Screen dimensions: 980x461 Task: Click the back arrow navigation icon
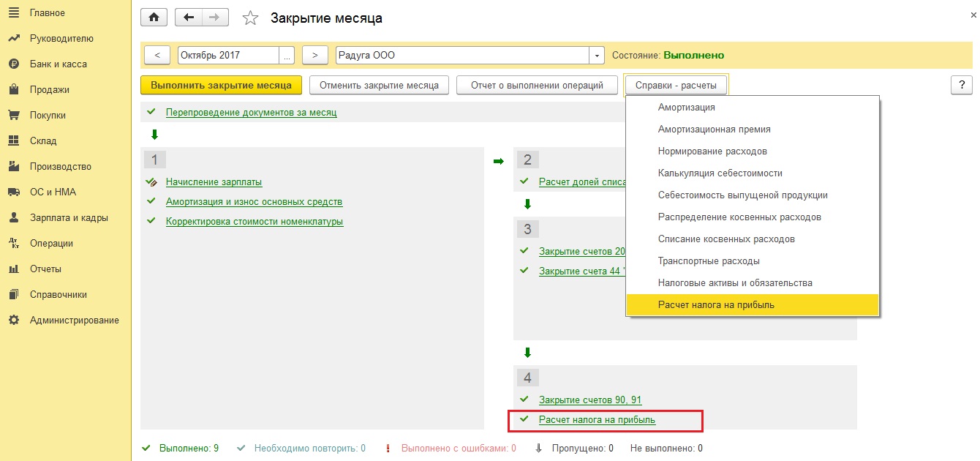click(x=189, y=18)
